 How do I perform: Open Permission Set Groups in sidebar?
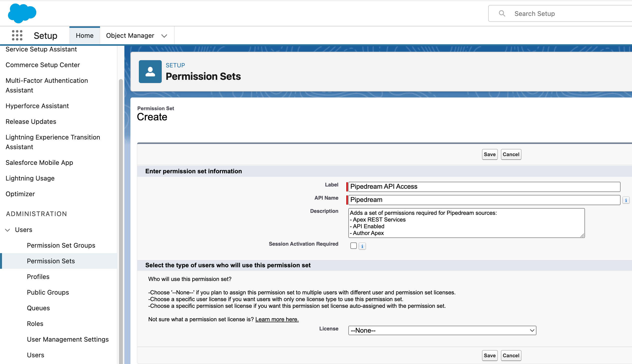point(61,245)
